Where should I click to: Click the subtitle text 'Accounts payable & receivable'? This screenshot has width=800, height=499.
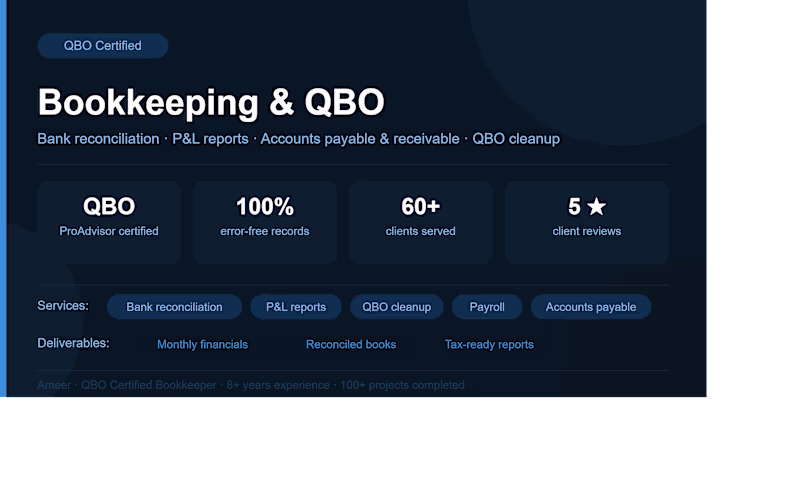click(x=360, y=139)
